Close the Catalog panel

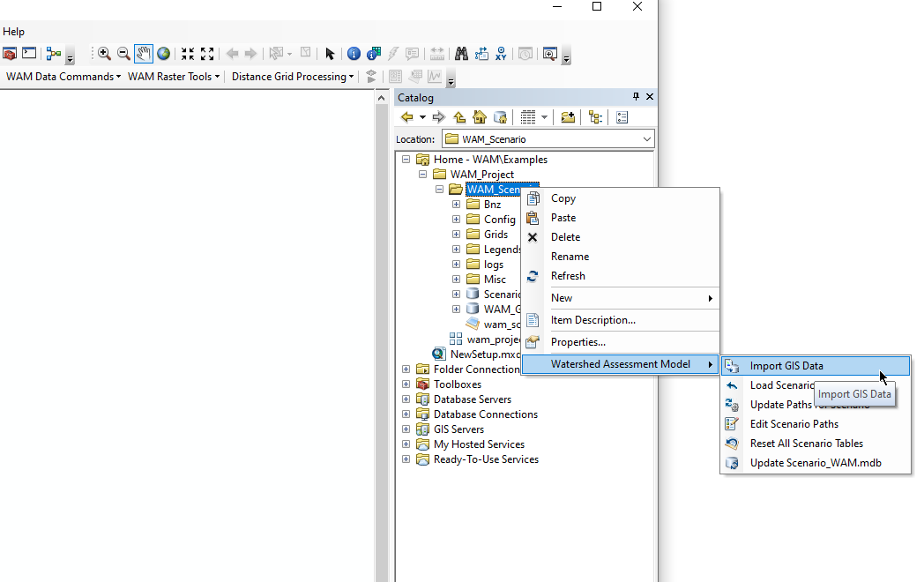650,97
